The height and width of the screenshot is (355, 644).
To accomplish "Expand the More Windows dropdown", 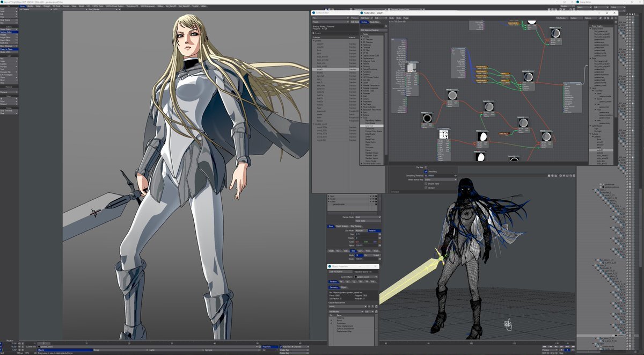I will click(9, 46).
